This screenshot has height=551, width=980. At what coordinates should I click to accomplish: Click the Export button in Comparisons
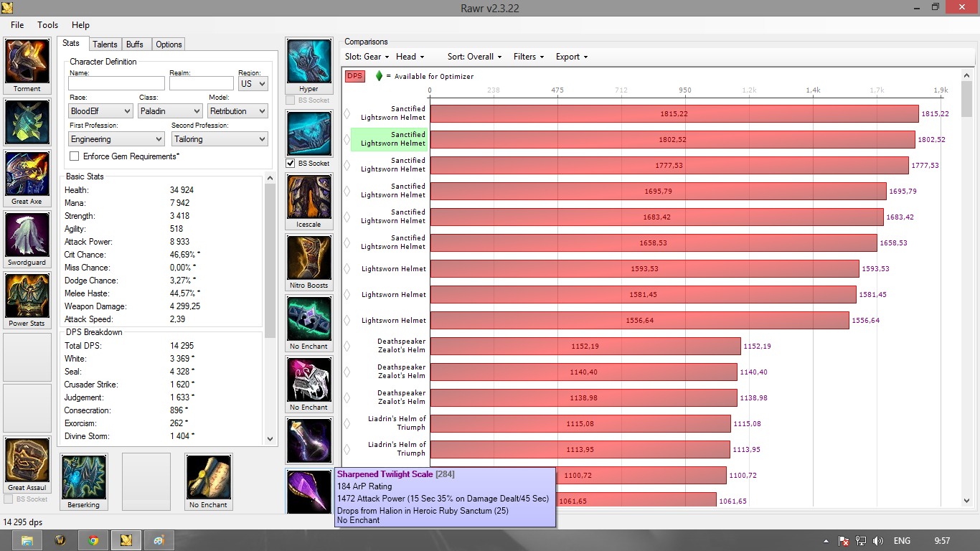(571, 57)
